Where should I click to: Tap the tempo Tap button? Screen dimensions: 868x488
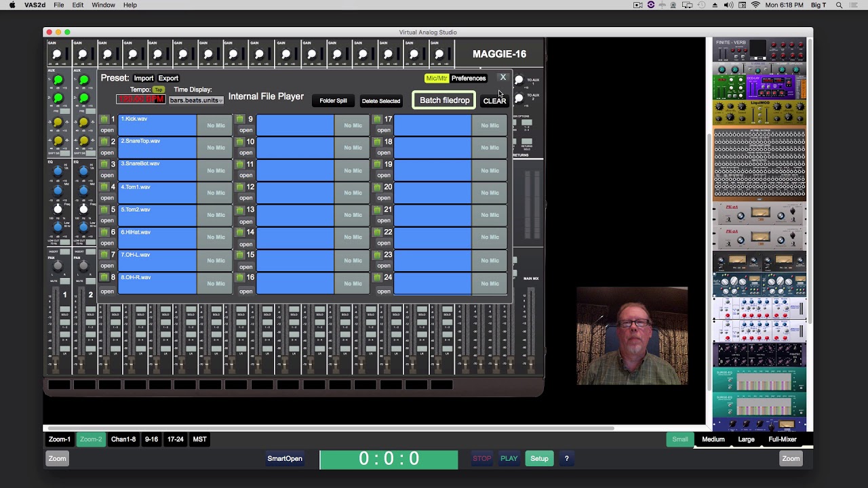[159, 89]
